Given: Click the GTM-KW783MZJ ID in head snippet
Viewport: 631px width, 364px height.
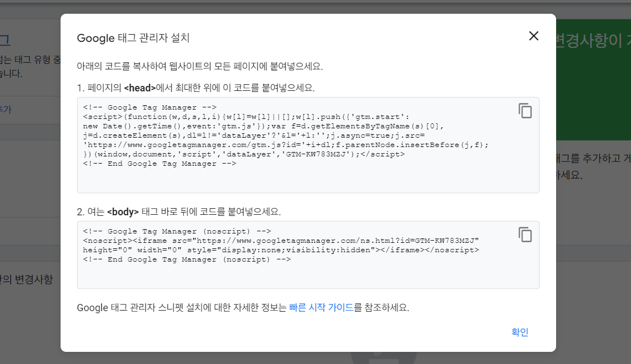Looking at the screenshot, I should click(316, 154).
